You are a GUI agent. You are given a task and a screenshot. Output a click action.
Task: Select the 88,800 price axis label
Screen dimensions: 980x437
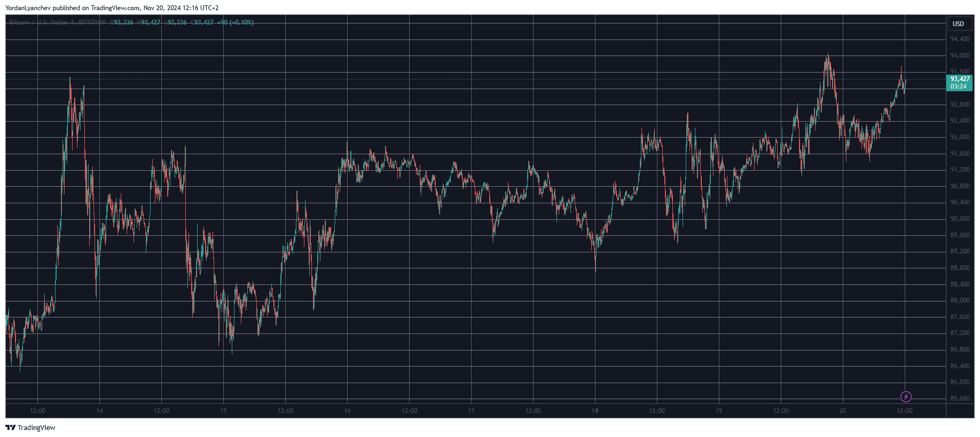pos(960,268)
